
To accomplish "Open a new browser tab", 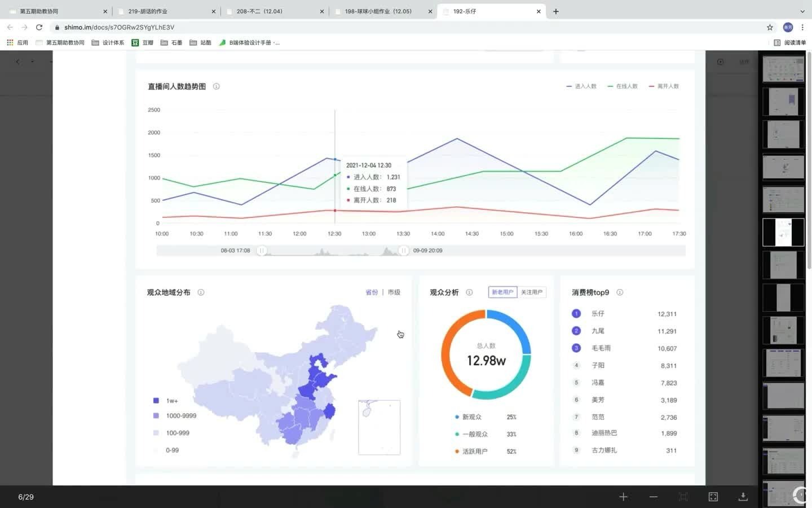I will (556, 11).
